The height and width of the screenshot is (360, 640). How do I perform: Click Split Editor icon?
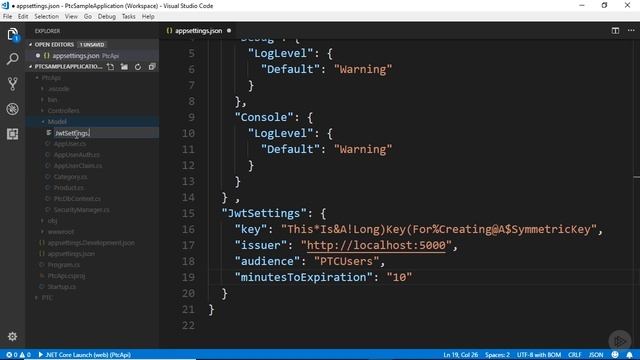[x=615, y=31]
